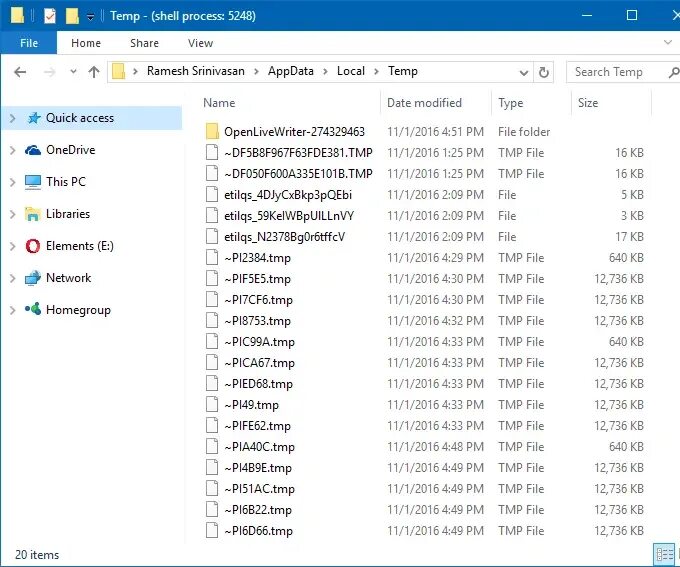Image resolution: width=680 pixels, height=567 pixels.
Task: Click file icon of ~PIC99A.tmp
Action: [212, 342]
